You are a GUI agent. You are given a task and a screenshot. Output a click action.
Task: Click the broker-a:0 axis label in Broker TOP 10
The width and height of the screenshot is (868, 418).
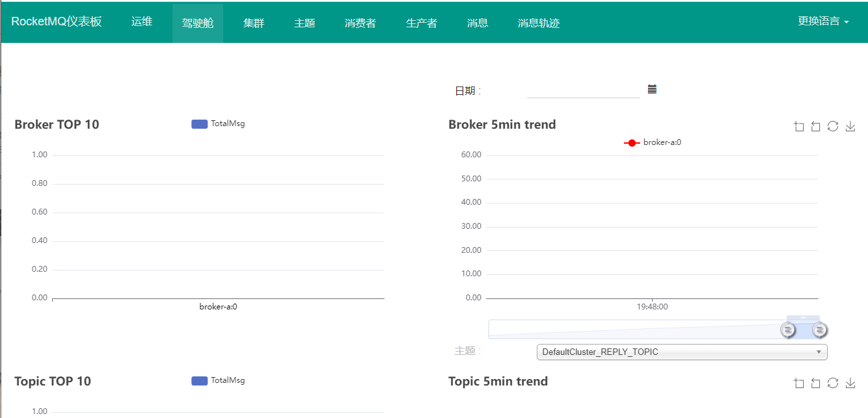click(218, 307)
